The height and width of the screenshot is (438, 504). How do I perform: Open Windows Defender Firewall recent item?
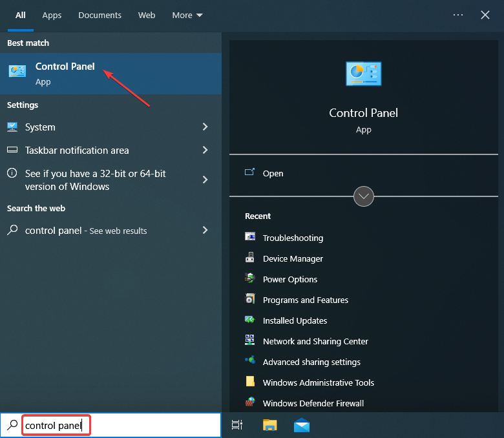click(313, 403)
